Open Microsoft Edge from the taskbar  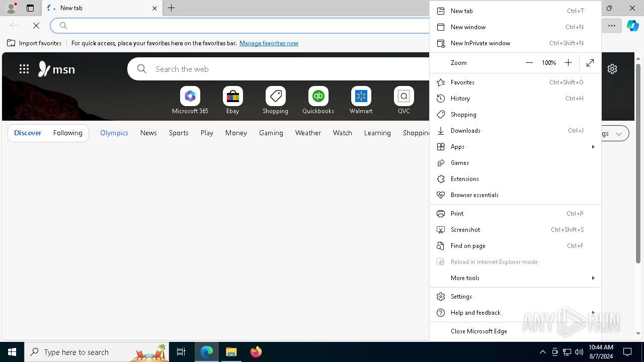click(207, 352)
